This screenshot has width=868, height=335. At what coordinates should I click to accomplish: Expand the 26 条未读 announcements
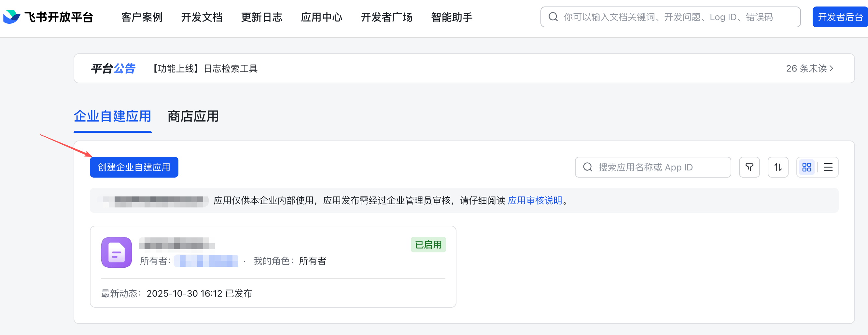click(x=809, y=68)
